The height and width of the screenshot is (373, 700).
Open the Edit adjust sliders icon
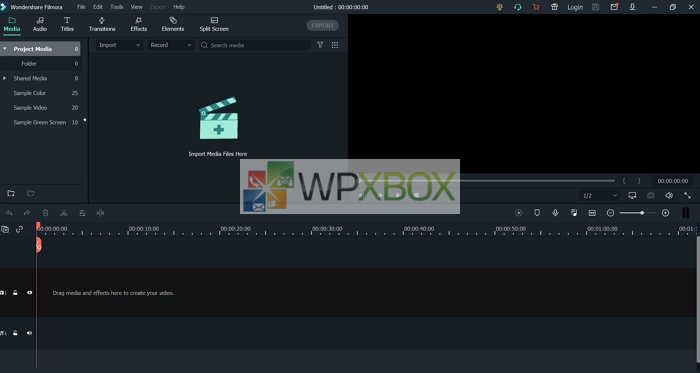82,213
